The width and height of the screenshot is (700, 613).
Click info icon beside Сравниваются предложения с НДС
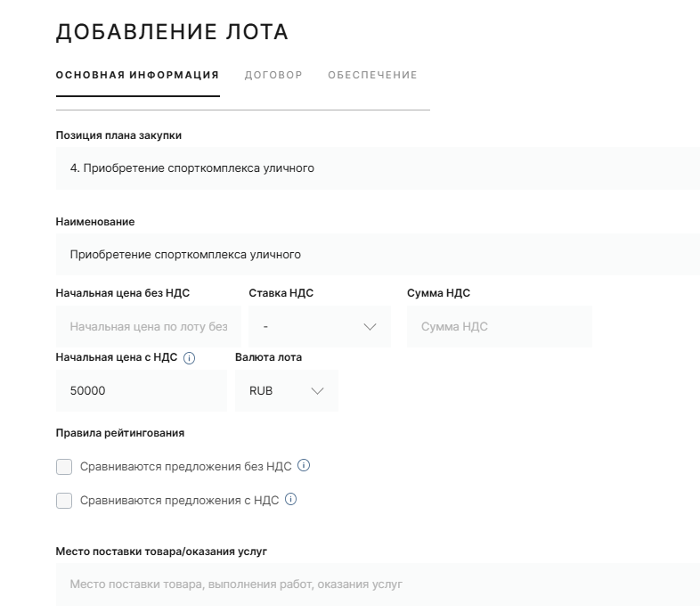[290, 500]
